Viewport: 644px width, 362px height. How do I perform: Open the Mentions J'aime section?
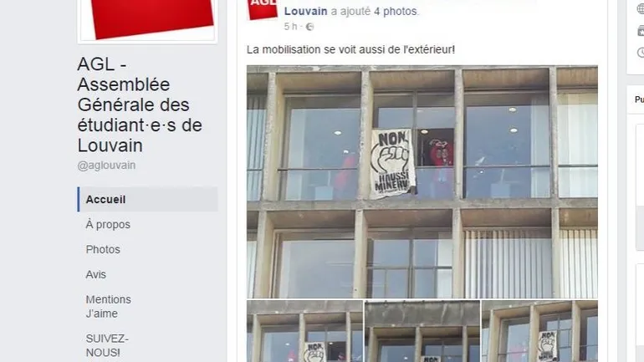(x=109, y=307)
